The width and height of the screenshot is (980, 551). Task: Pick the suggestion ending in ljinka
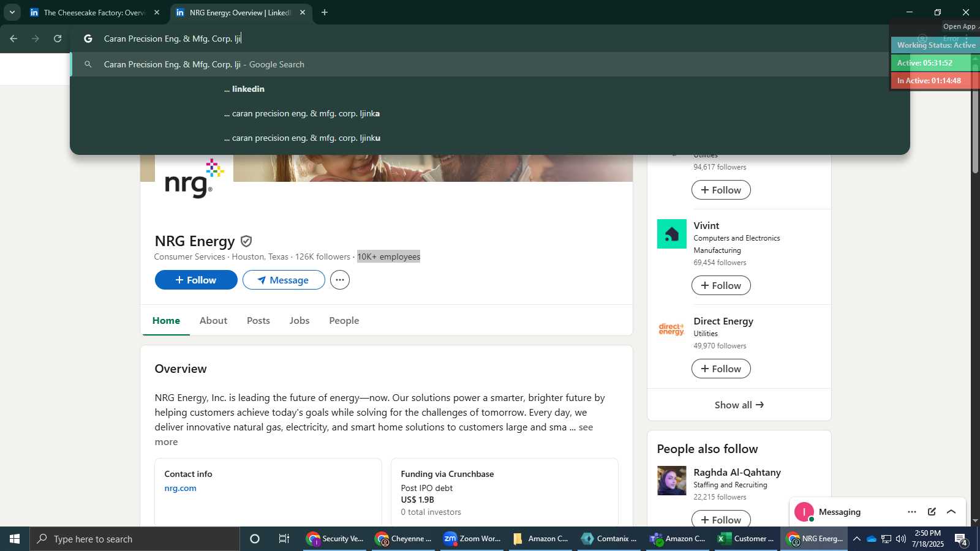pos(490,113)
